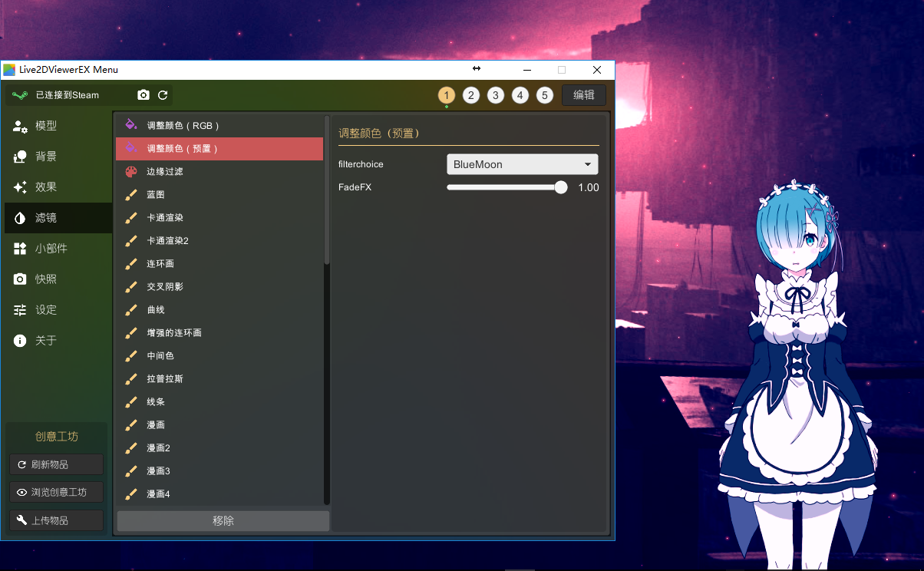Click the paint bucket icon for 调整颜色（RGB）

point(131,125)
